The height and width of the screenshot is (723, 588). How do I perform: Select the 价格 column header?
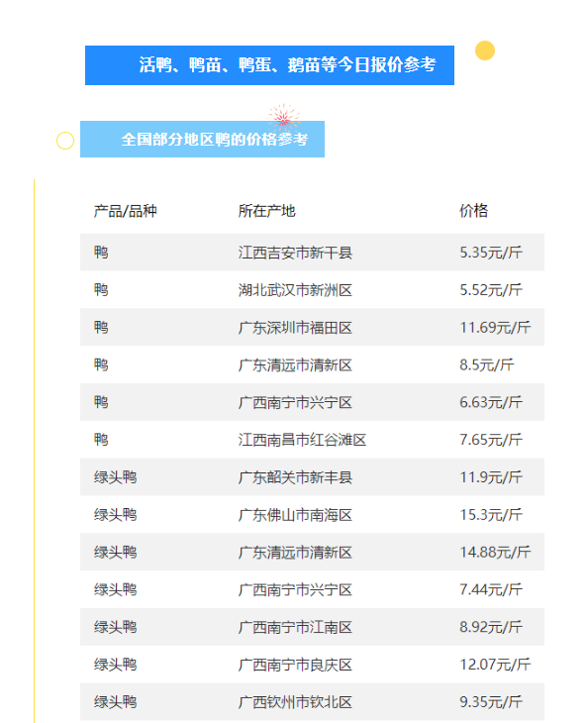pos(474,211)
